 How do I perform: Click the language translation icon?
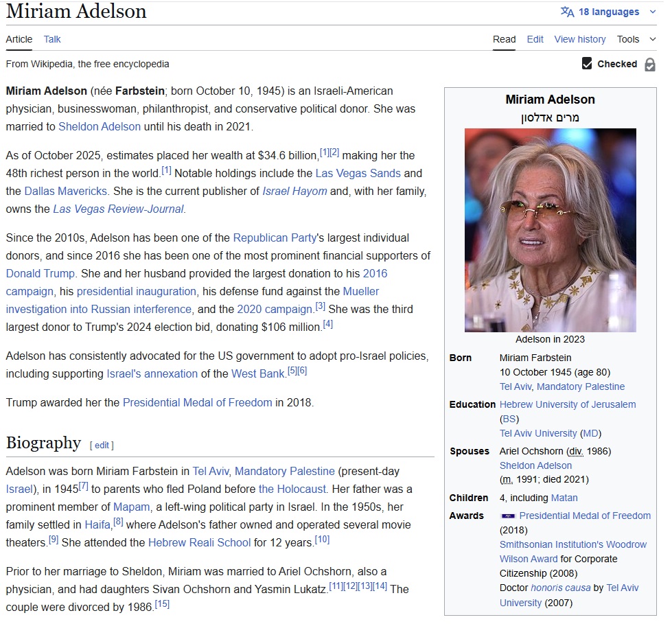click(x=567, y=12)
